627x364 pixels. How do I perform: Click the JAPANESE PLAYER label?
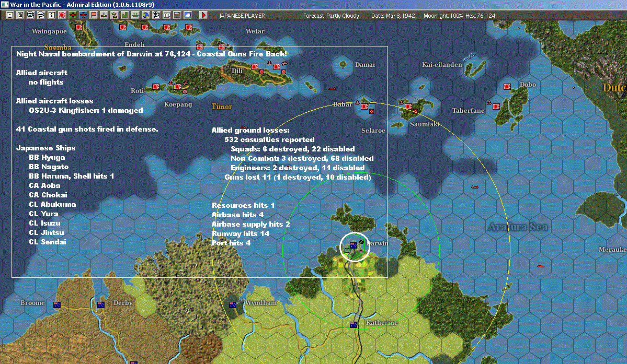pos(242,16)
